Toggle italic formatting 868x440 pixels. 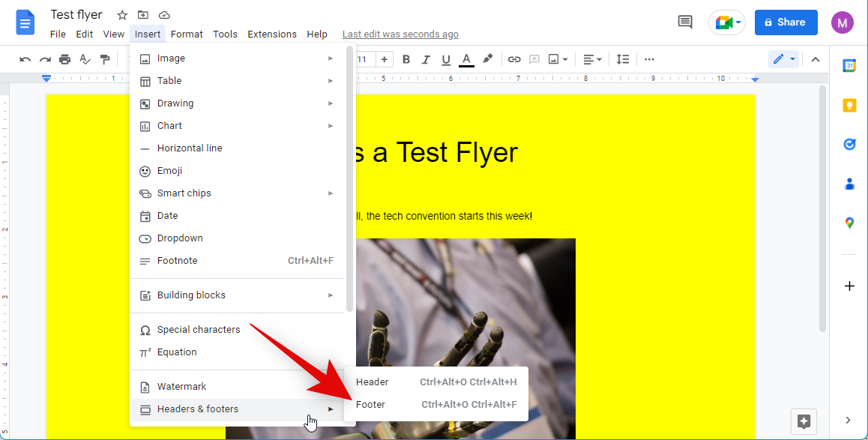coord(426,59)
